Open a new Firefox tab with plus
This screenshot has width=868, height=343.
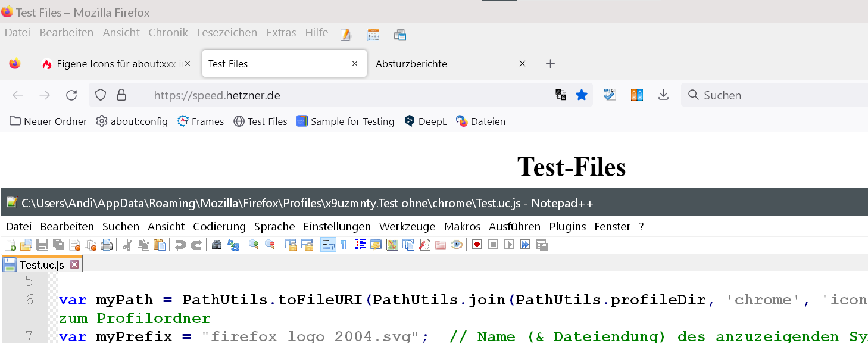pos(551,64)
